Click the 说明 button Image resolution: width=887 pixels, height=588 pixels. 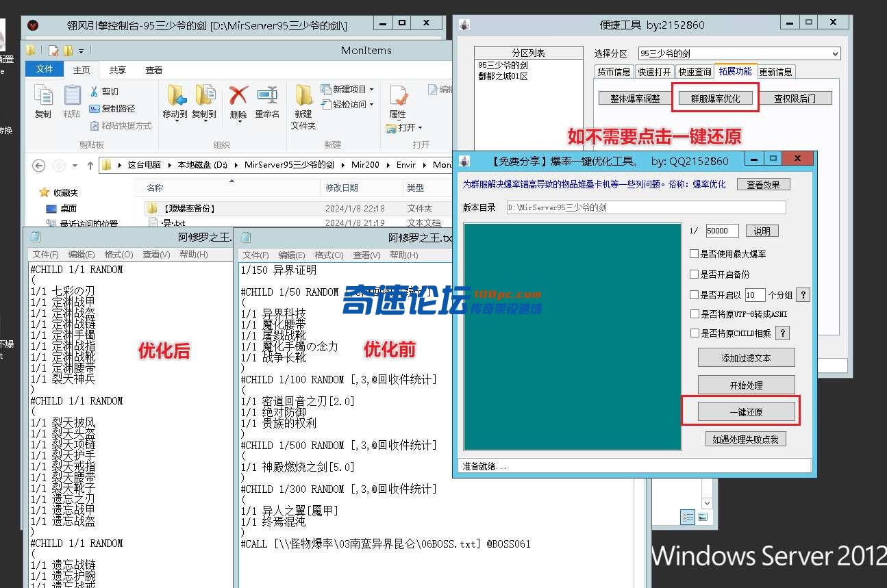[x=762, y=231]
